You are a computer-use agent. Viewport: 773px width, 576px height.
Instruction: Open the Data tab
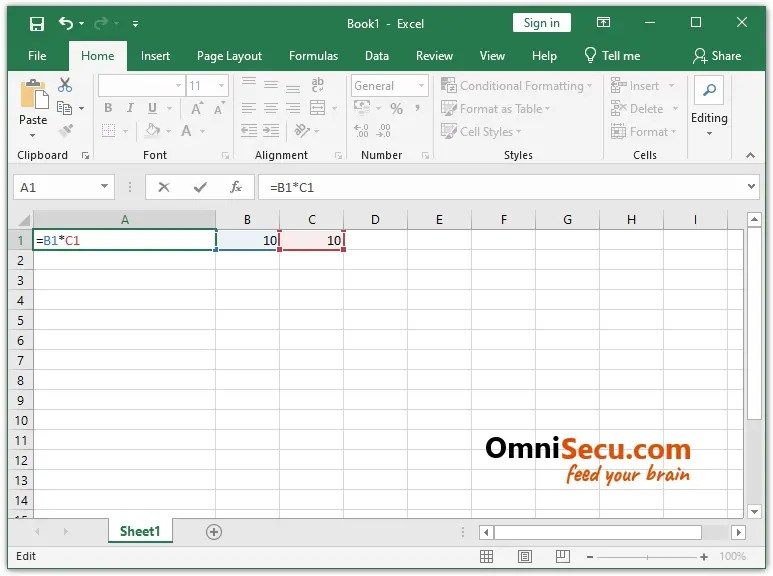[377, 56]
